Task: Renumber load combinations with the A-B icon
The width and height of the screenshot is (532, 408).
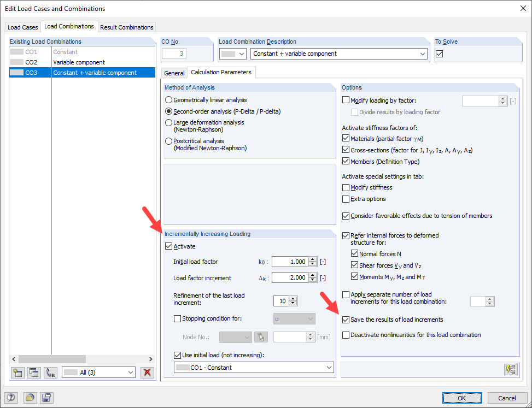Action: tap(50, 372)
